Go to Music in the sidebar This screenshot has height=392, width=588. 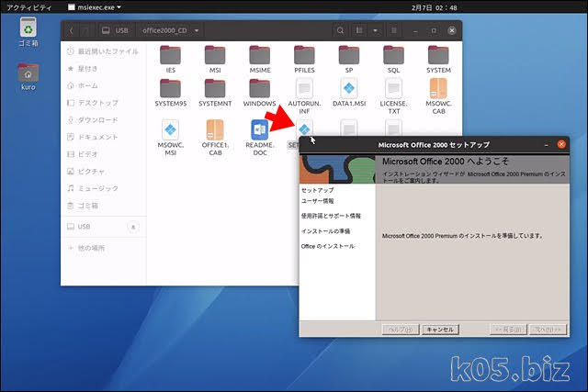[103, 188]
